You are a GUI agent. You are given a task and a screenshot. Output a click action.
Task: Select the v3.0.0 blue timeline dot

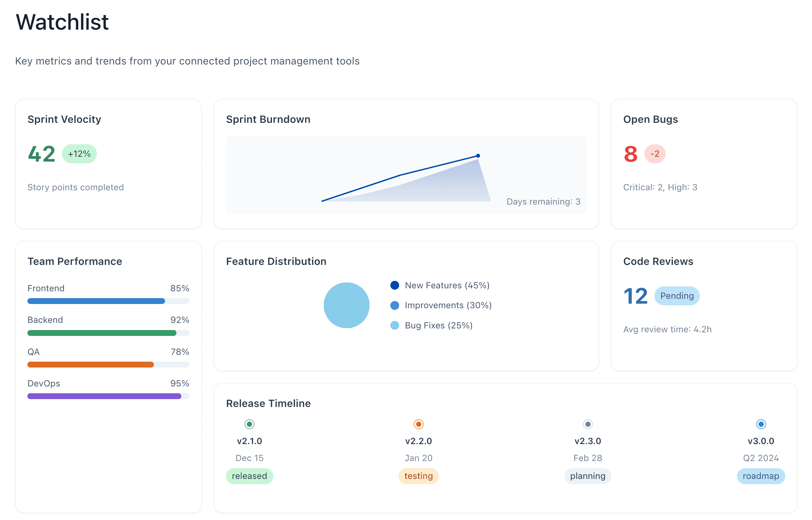point(761,424)
